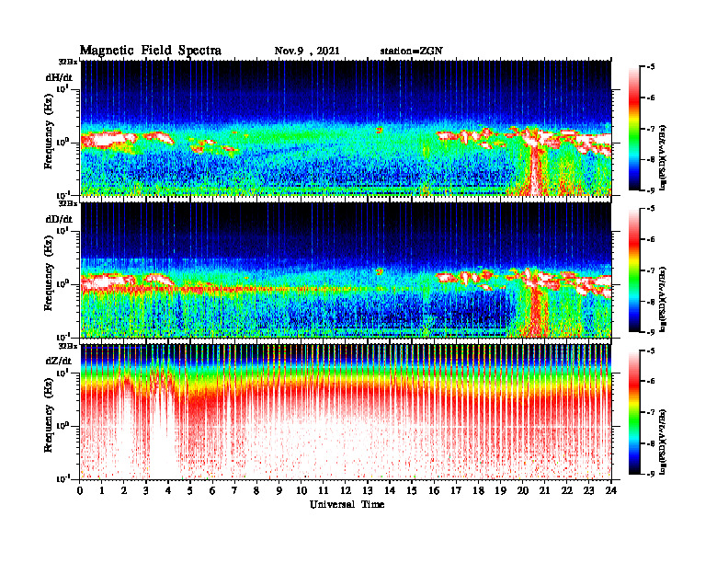Click hour tick label 13 on time axis
The image size is (728, 563).
368,490
